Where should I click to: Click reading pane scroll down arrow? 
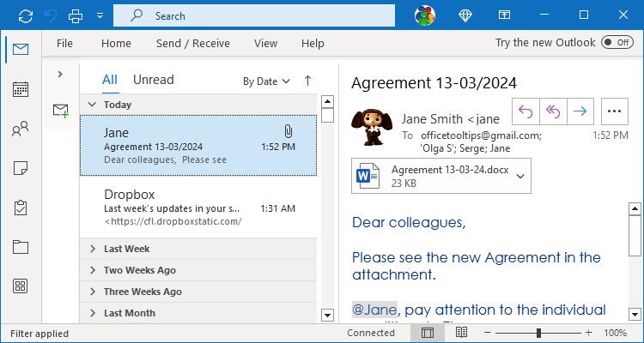635,315
